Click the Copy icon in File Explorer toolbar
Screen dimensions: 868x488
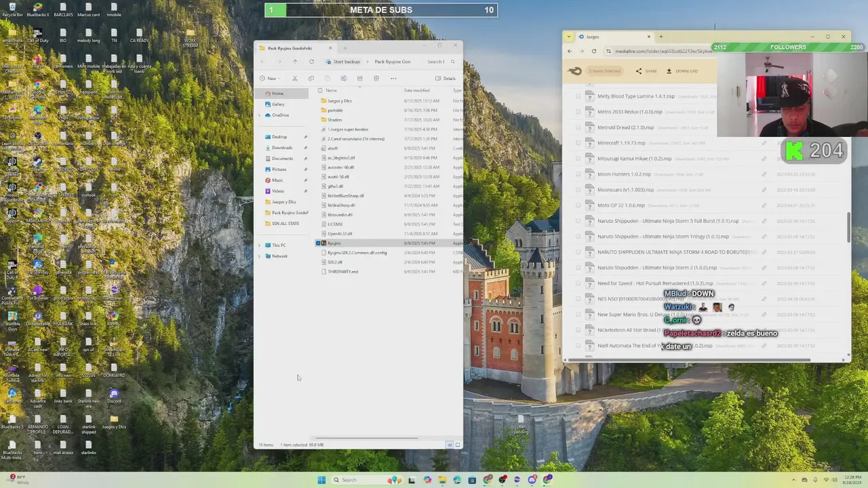(311, 78)
